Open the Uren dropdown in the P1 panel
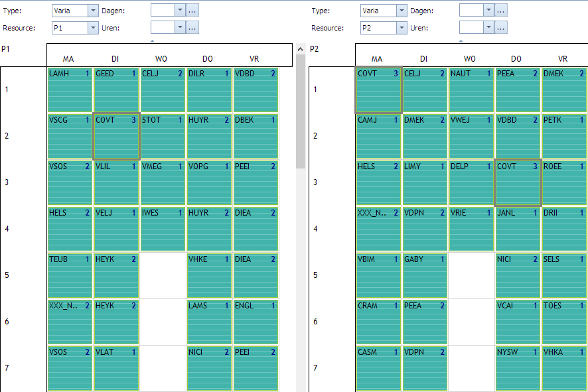Image resolution: width=588 pixels, height=392 pixels. tap(180, 27)
